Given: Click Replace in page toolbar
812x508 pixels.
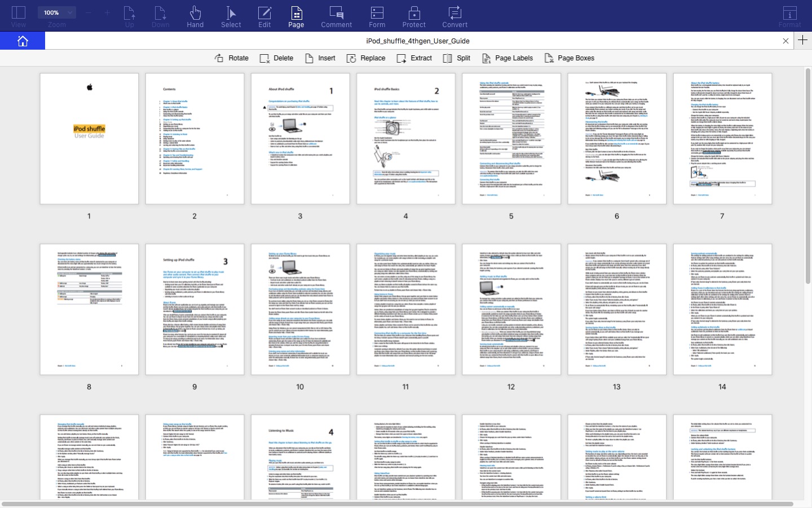Looking at the screenshot, I should point(366,58).
